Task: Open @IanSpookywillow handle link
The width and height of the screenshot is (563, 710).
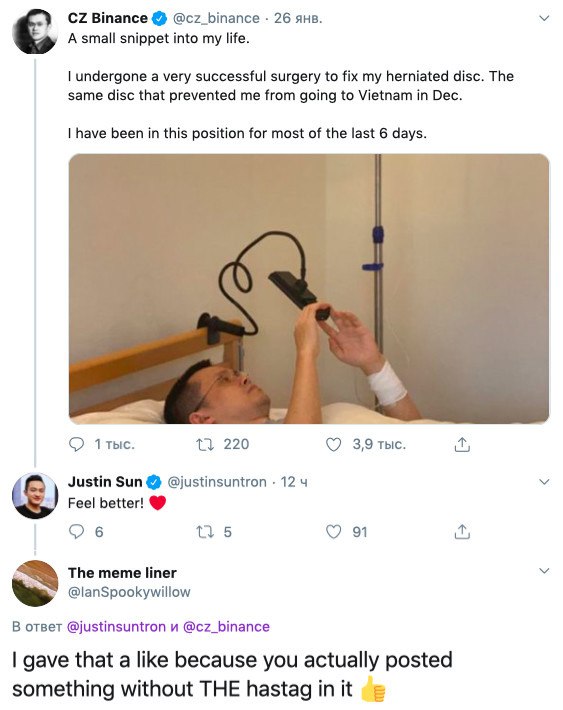Action: tap(129, 592)
